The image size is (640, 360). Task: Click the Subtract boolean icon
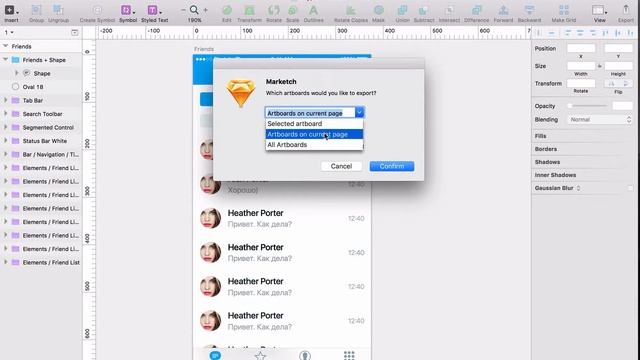tap(424, 10)
